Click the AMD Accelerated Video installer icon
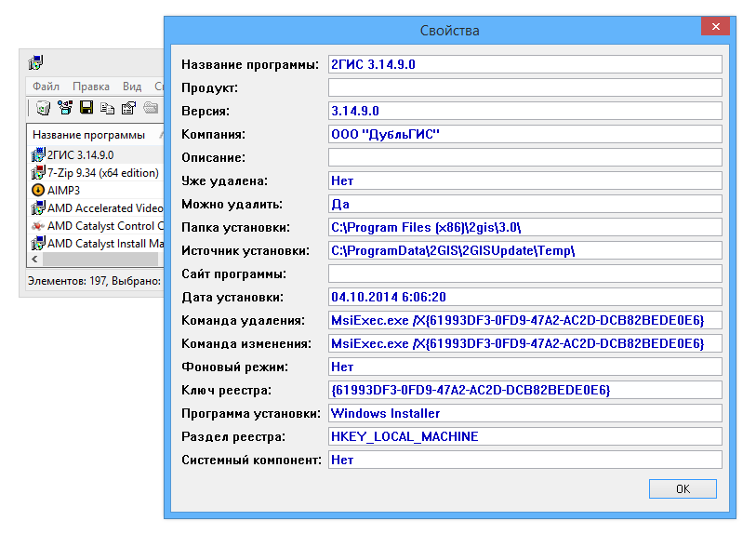 point(38,207)
